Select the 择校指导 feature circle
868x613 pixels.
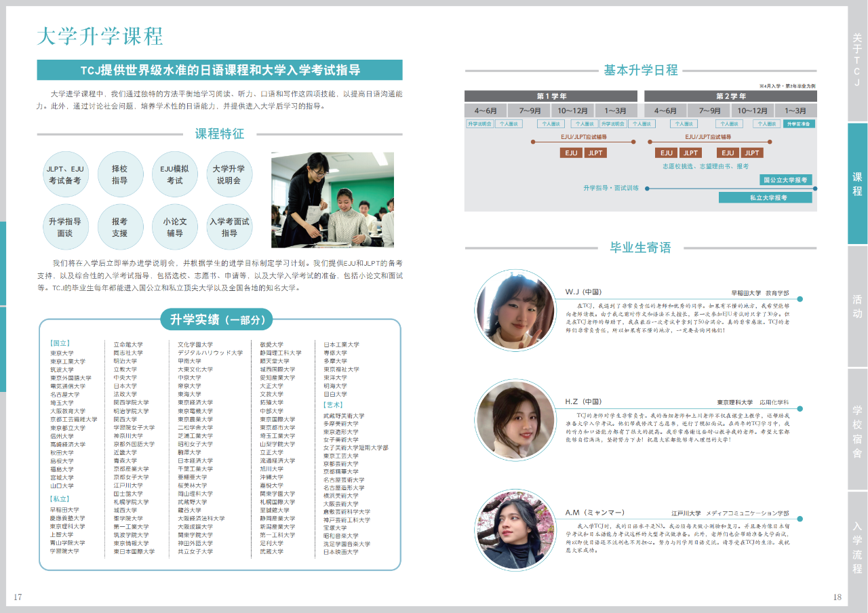tap(120, 175)
